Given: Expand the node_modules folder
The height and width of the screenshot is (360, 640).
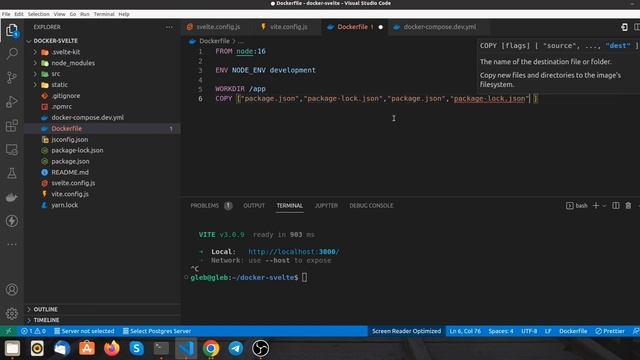Looking at the screenshot, I should 35,63.
